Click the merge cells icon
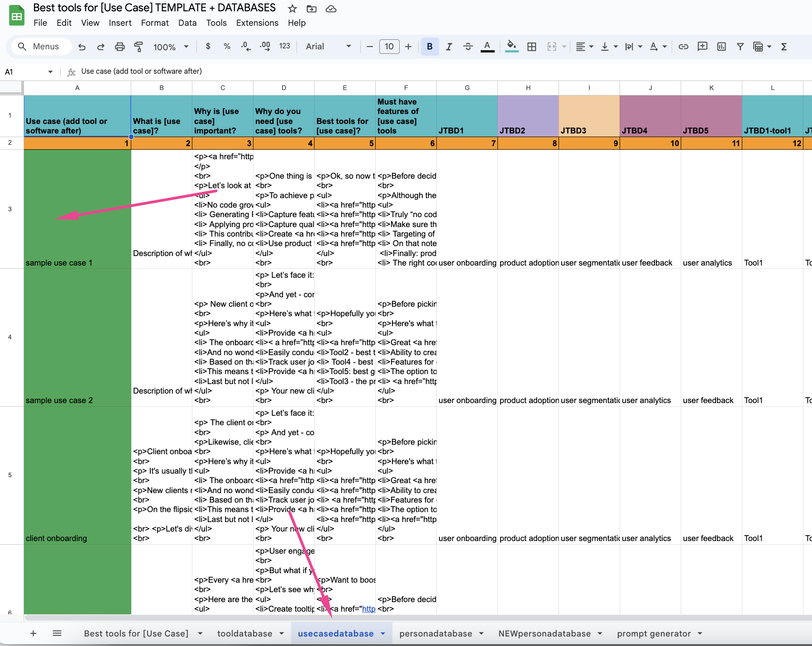812x646 pixels. 552,47
